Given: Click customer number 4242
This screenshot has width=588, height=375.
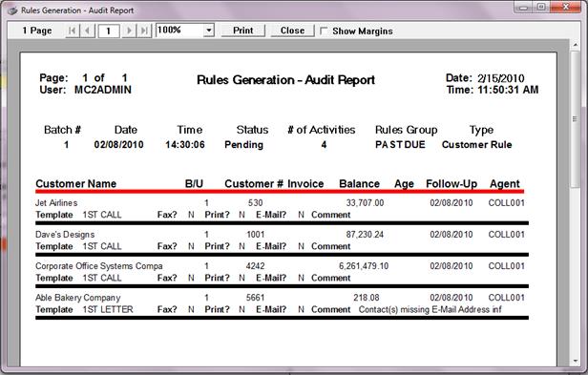Looking at the screenshot, I should [x=256, y=266].
